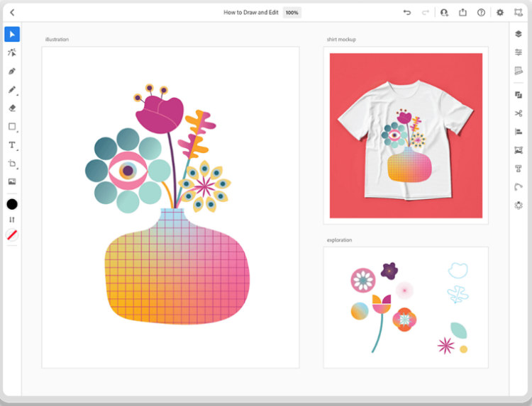
Task: Open the Type panel in right bar
Action: (x=518, y=169)
